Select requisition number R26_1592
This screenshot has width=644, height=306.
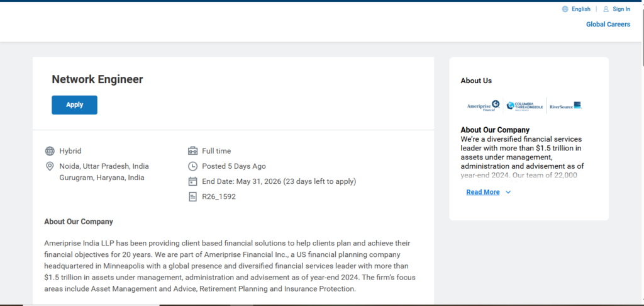219,196
